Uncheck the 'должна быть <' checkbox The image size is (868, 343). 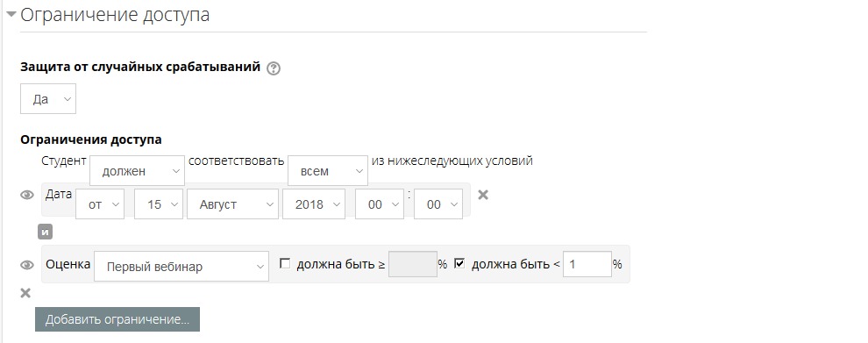coord(459,264)
